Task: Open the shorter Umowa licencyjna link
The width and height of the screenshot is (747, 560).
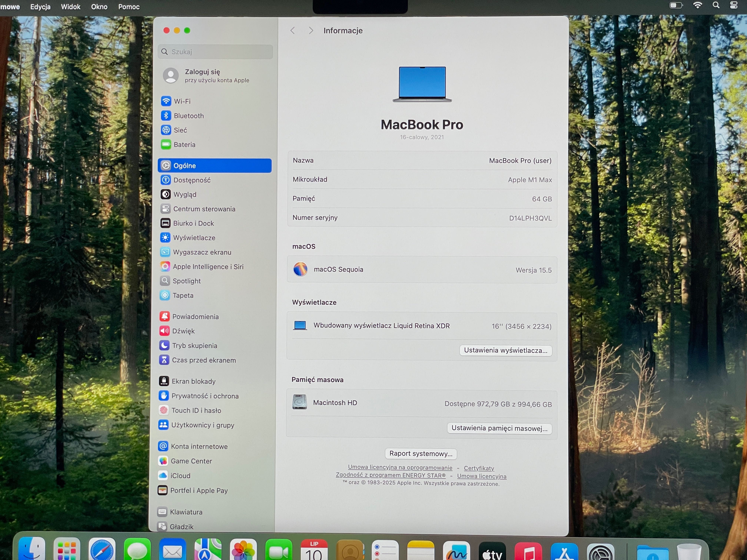Action: click(482, 476)
